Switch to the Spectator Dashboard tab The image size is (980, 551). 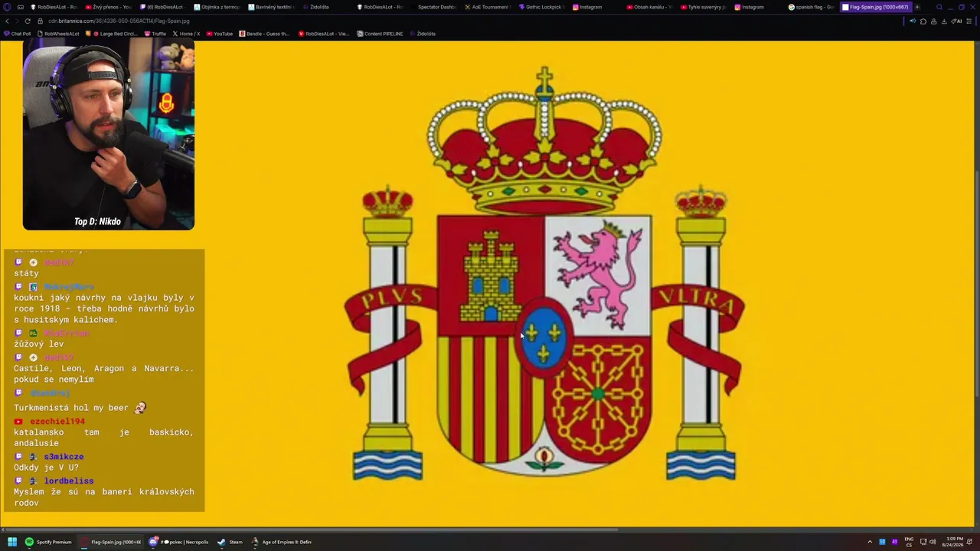(x=435, y=7)
